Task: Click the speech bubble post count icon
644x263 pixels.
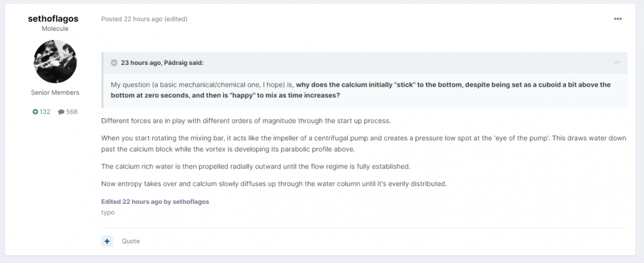Action: [x=61, y=112]
